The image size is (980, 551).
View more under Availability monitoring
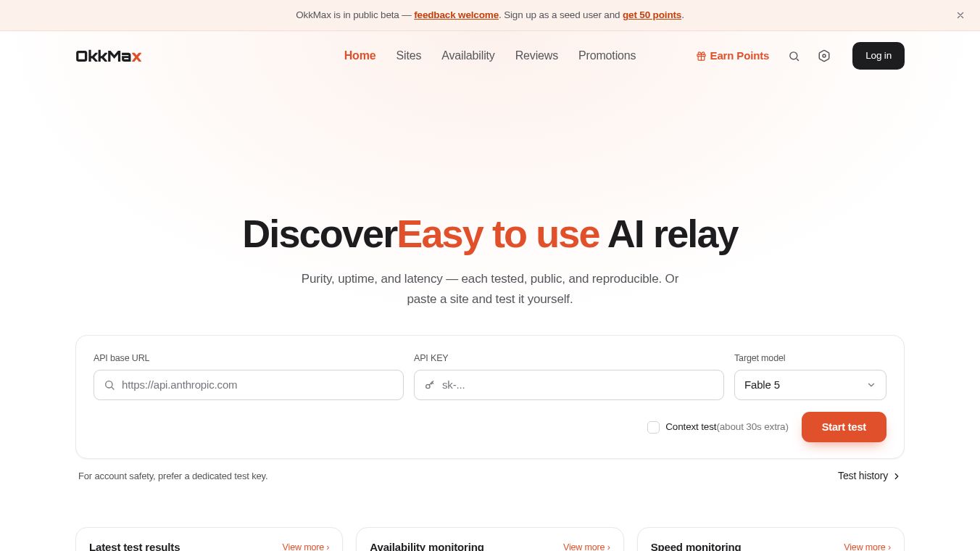coord(586,547)
